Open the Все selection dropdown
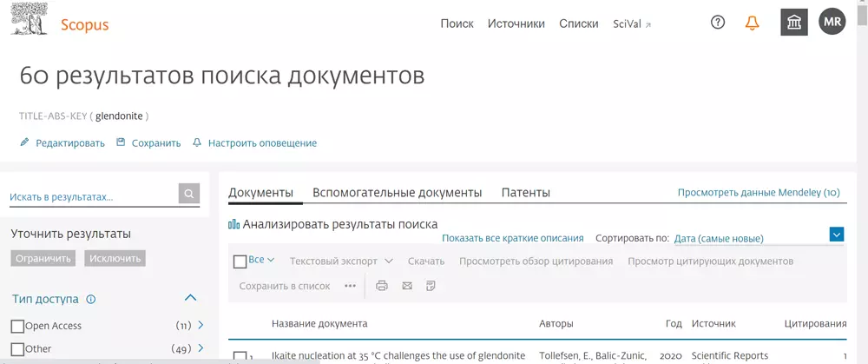The image size is (868, 364). coord(261,260)
